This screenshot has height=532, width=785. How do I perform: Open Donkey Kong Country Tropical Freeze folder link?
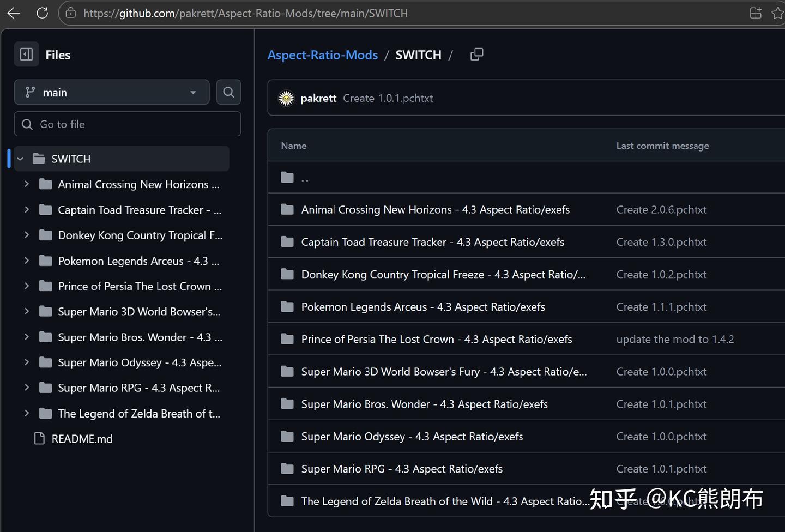click(x=443, y=274)
